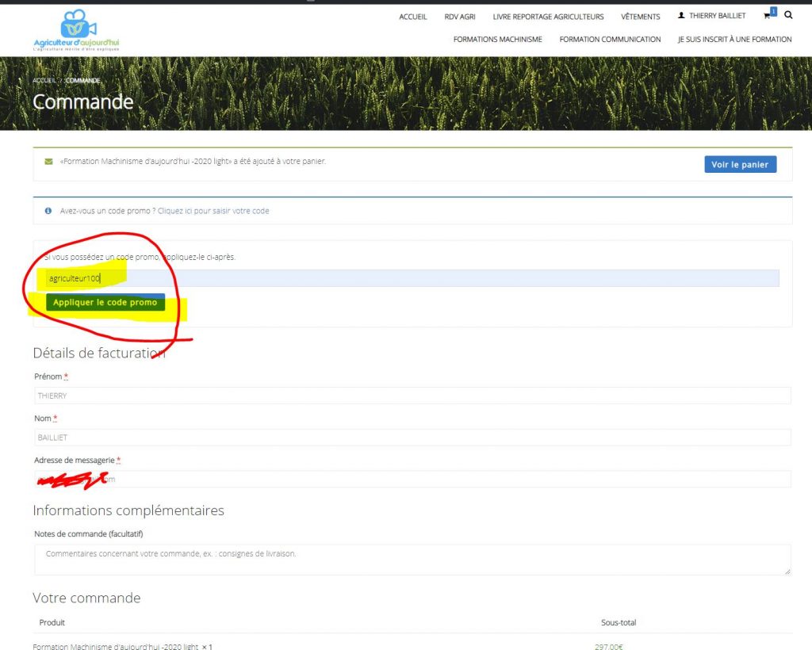812x650 pixels.
Task: Click the textarea resize handle corner
Action: point(787,572)
